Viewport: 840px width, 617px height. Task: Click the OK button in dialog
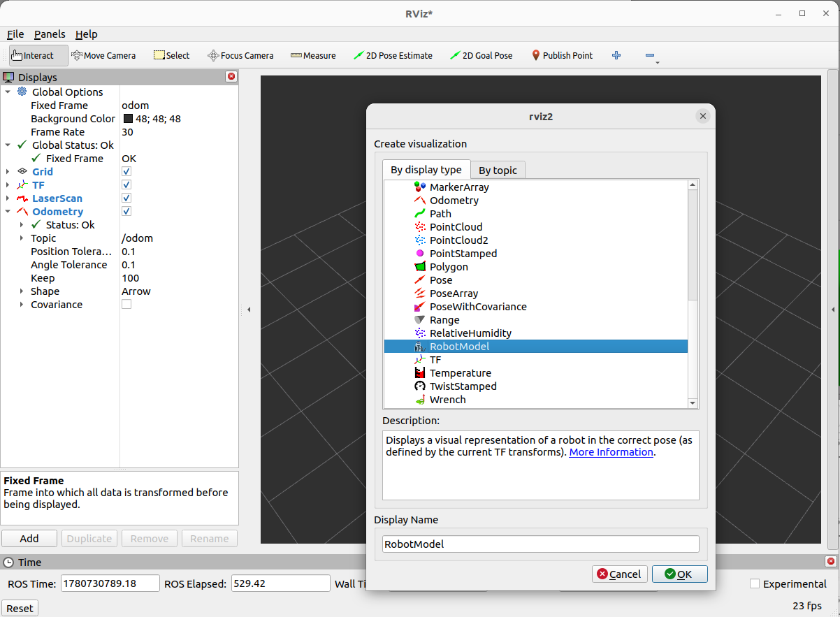click(x=680, y=574)
